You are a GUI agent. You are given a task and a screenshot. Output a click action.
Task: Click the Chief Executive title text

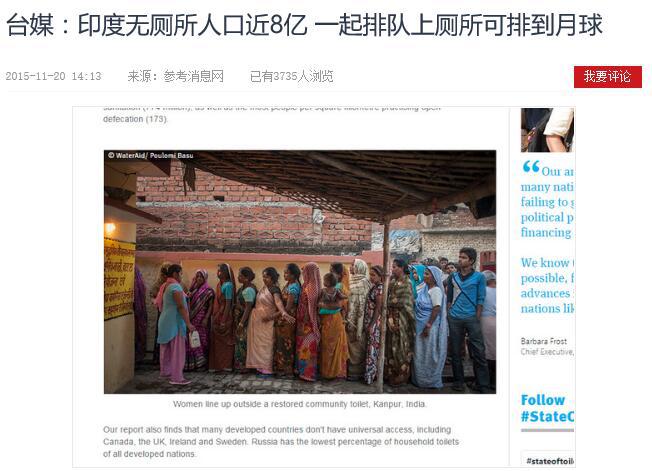coord(547,352)
